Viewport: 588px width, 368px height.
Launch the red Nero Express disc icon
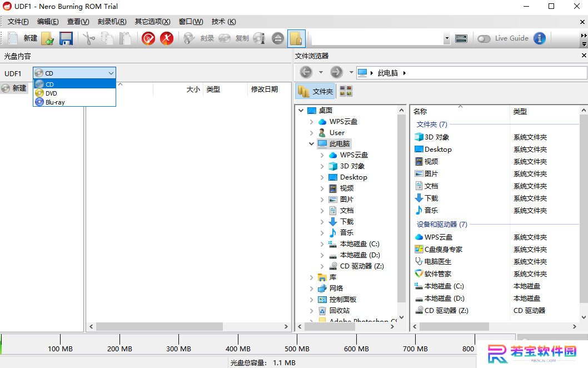[148, 38]
